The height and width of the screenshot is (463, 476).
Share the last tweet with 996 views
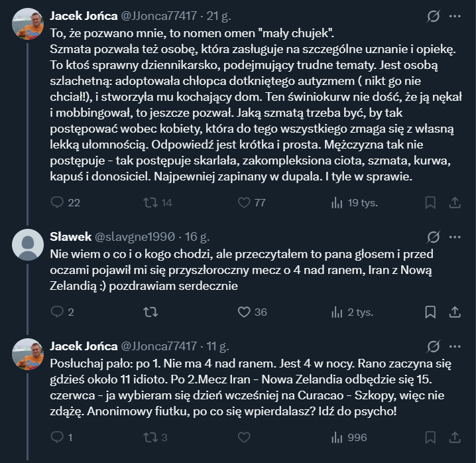click(455, 437)
